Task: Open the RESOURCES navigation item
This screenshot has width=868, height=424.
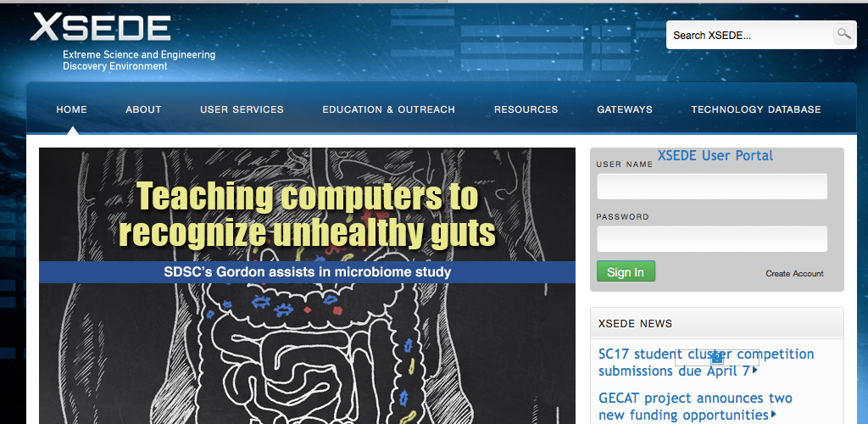Action: coord(526,109)
